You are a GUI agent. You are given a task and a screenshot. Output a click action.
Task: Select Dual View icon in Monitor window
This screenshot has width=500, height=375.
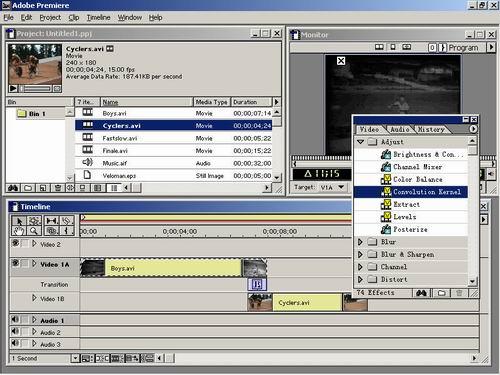379,47
